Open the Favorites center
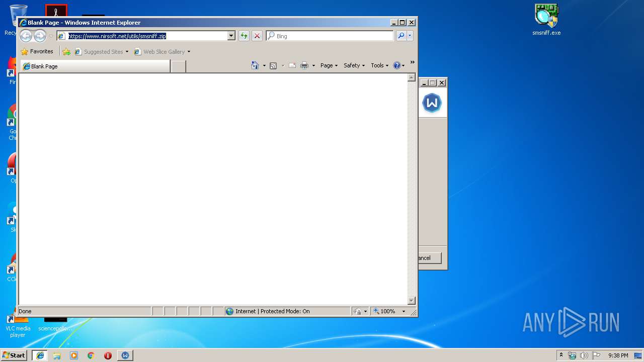This screenshot has height=362, width=644. [x=37, y=51]
